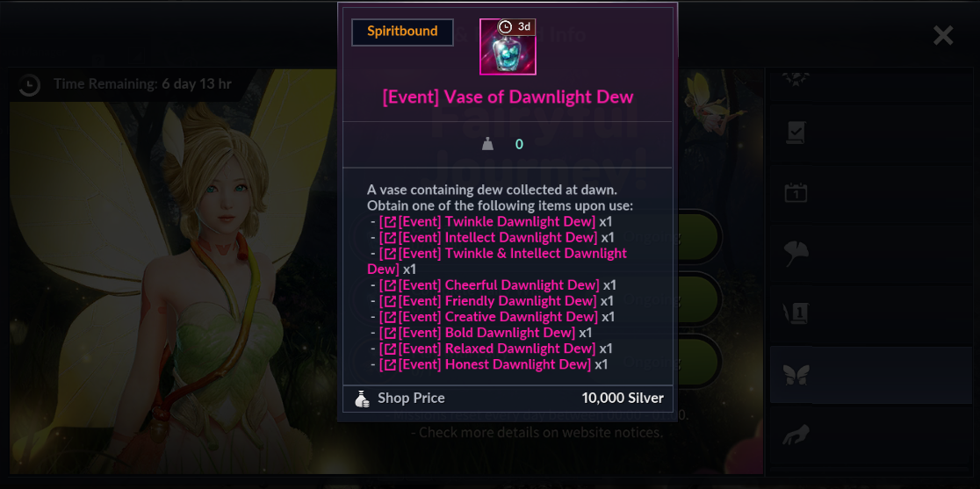Click the Spiritbound label badge
Viewport: 980px width, 489px height.
coord(402,32)
